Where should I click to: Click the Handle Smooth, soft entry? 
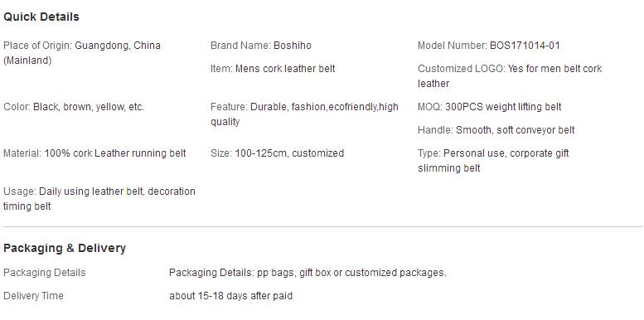click(x=496, y=130)
